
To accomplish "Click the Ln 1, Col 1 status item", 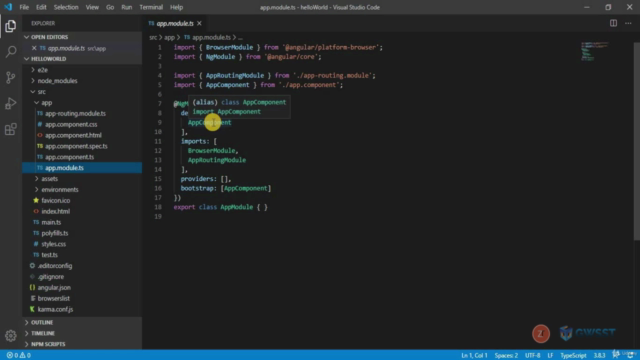I will [474, 356].
